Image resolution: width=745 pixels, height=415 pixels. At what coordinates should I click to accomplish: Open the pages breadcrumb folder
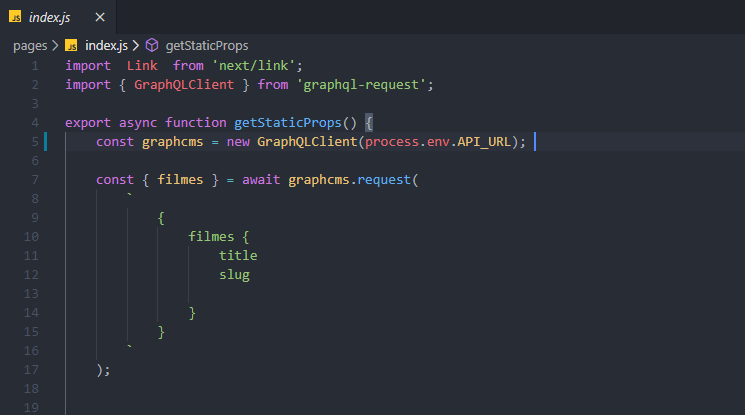[x=30, y=46]
